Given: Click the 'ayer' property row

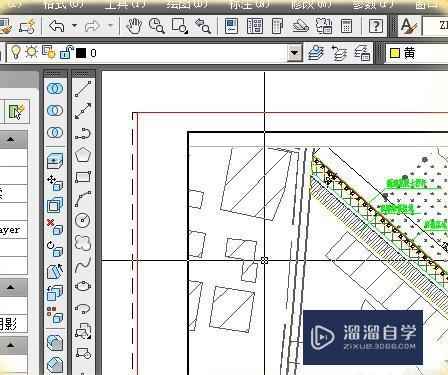Looking at the screenshot, I should [13, 230].
